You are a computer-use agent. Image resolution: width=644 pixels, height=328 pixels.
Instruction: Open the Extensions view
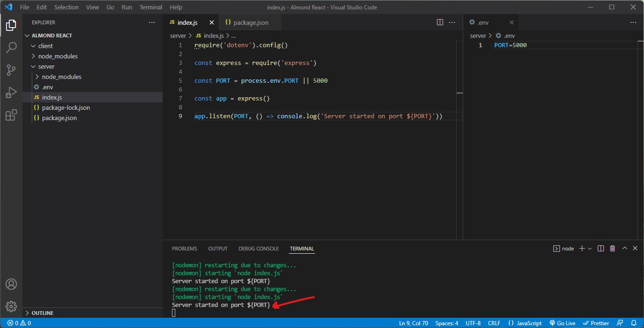pyautogui.click(x=11, y=115)
